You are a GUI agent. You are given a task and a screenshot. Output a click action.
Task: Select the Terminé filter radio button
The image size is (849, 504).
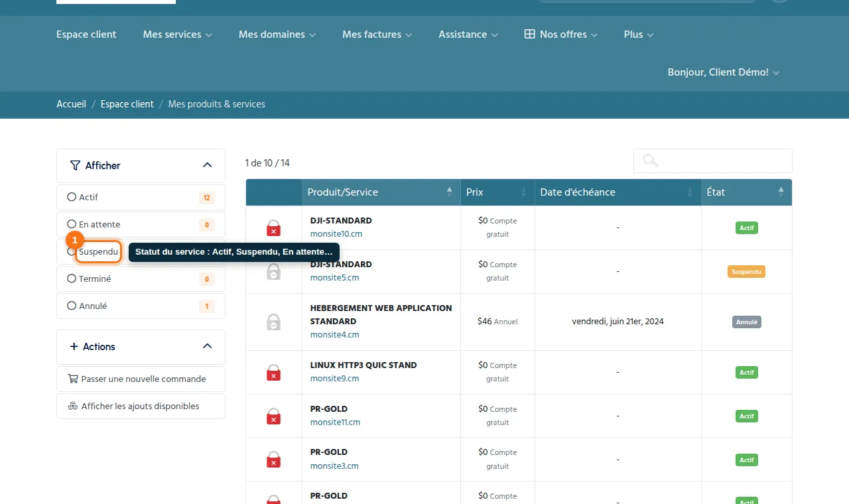pos(72,279)
